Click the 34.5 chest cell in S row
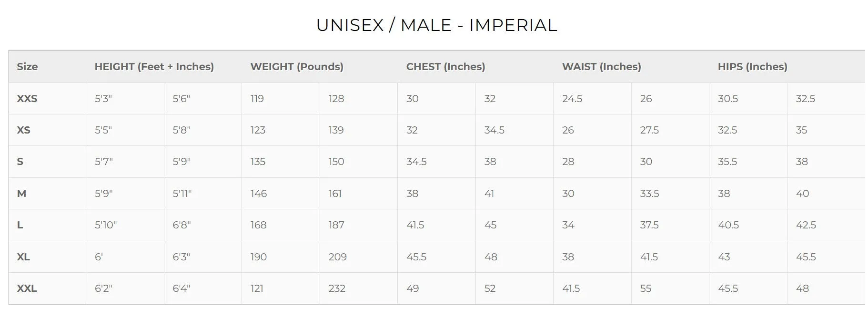The image size is (868, 309). tap(416, 162)
